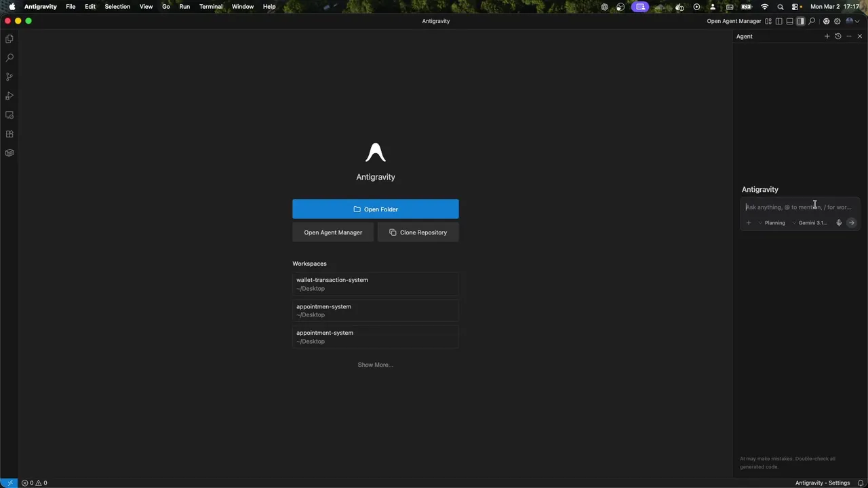Open Spotlight search in macOS menu bar

point(781,7)
